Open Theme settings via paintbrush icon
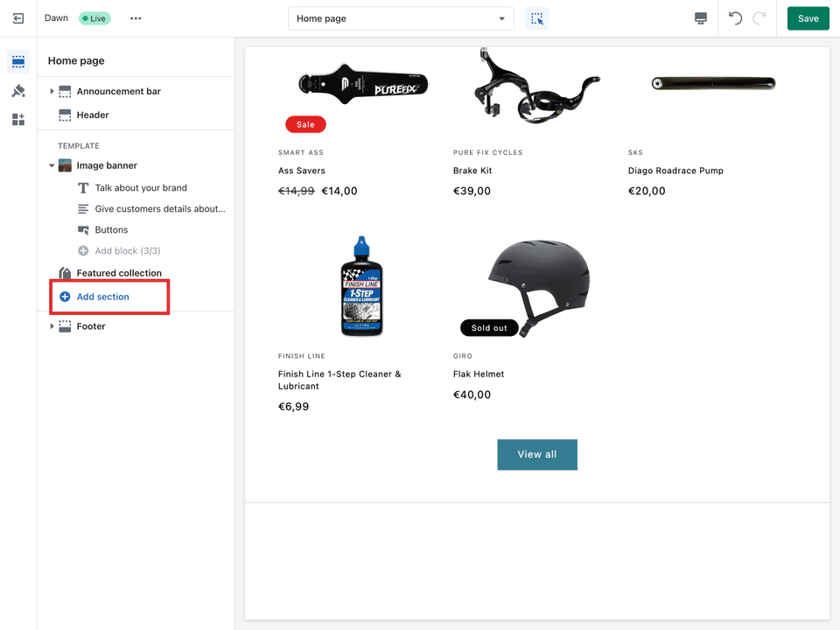Viewport: 840px width, 630px height. (18, 90)
